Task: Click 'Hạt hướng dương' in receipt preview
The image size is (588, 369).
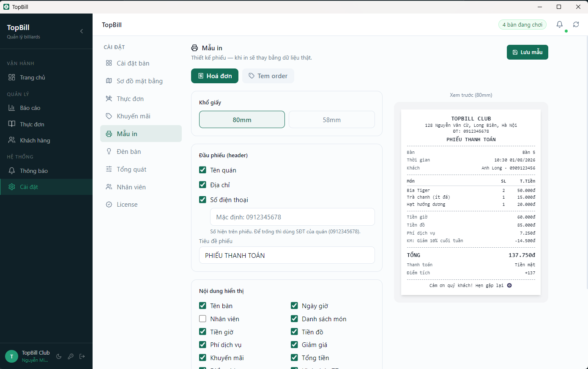Action: tap(426, 204)
